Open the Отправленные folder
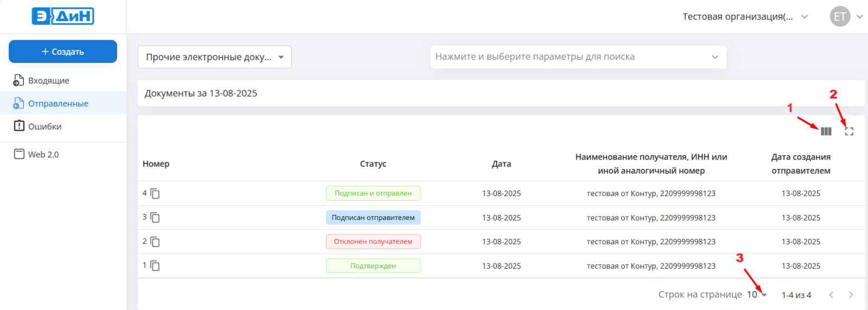Image resolution: width=868 pixels, height=310 pixels. [63, 103]
